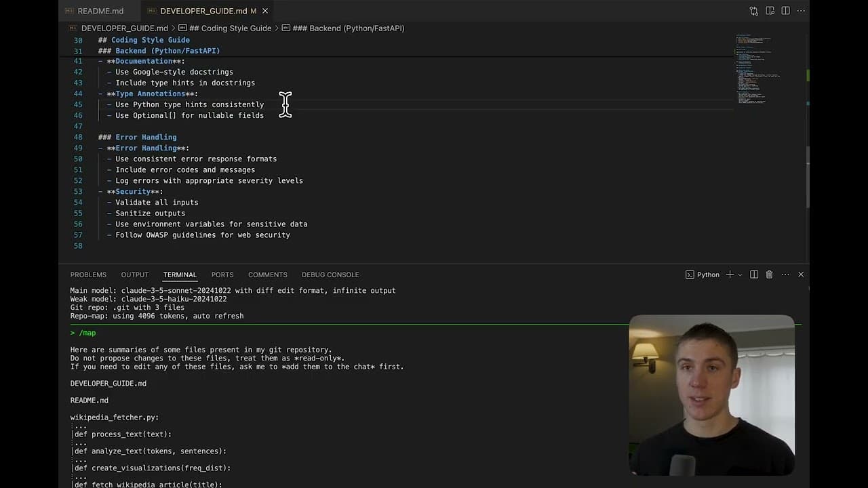Switch to the README.md tab
This screenshot has width=868, height=488.
pos(100,11)
